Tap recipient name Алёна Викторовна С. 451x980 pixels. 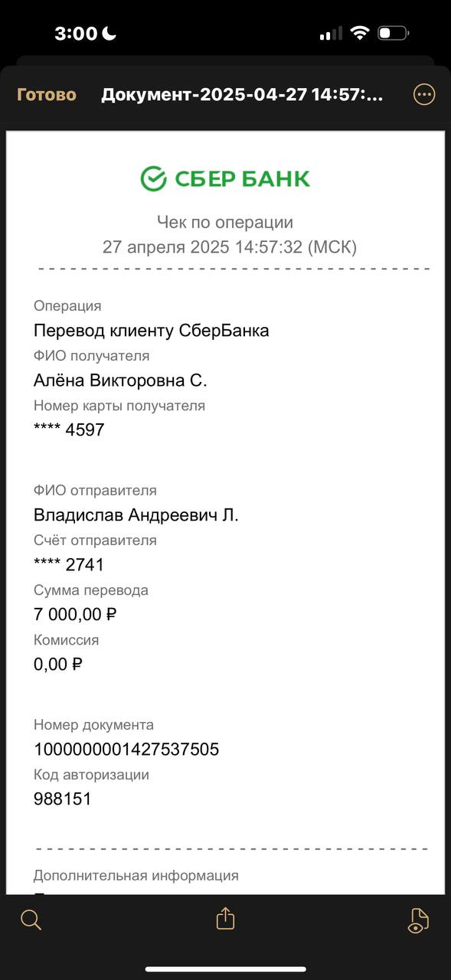coord(120,381)
